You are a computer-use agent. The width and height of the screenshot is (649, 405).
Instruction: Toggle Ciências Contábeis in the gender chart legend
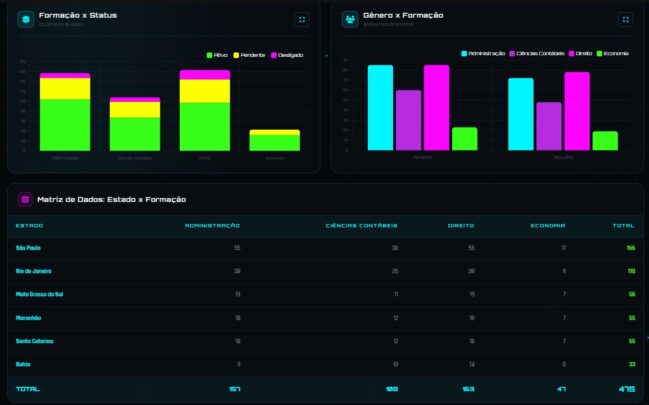click(x=537, y=53)
